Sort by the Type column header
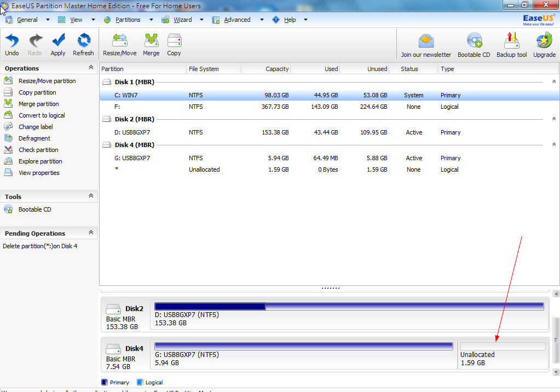The height and width of the screenshot is (392, 560). click(x=498, y=69)
